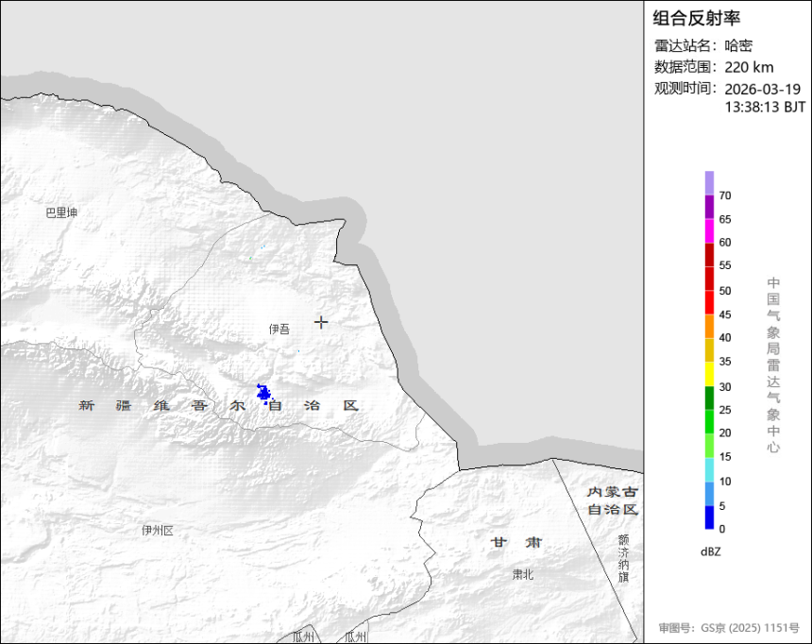812x644 pixels.
Task: Click the 额济纳旗 vertical label
Action: click(623, 558)
